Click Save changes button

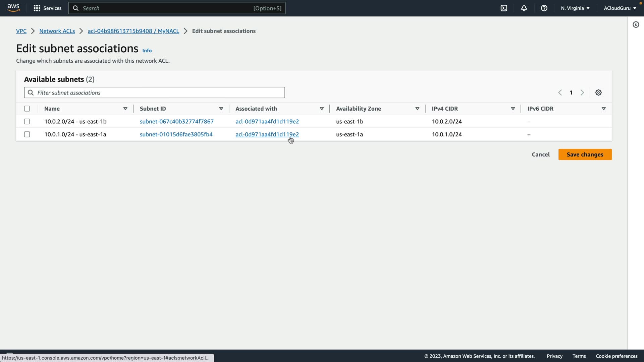point(585,155)
